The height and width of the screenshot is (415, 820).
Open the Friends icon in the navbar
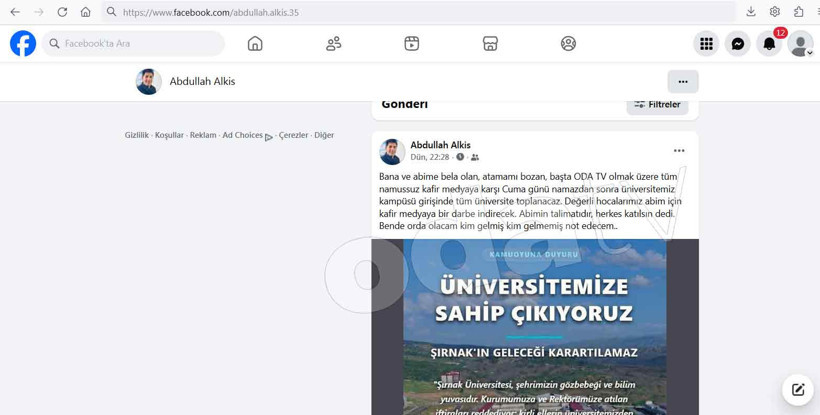pyautogui.click(x=333, y=44)
